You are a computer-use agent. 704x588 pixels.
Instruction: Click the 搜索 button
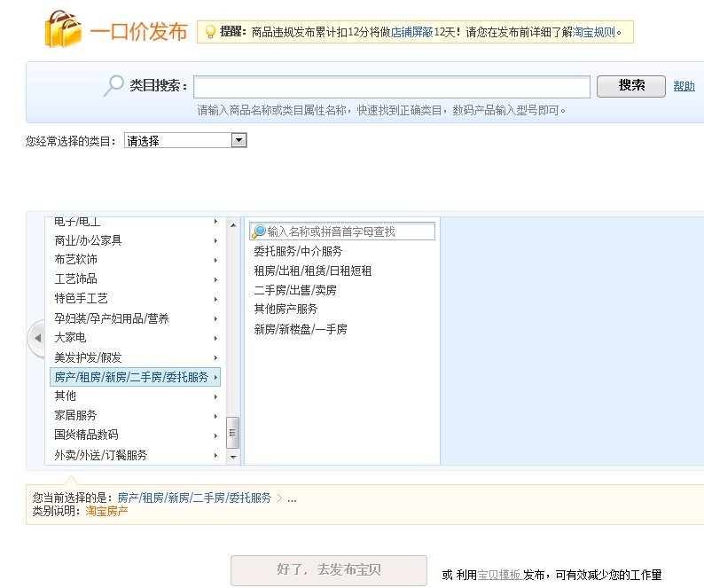630,86
